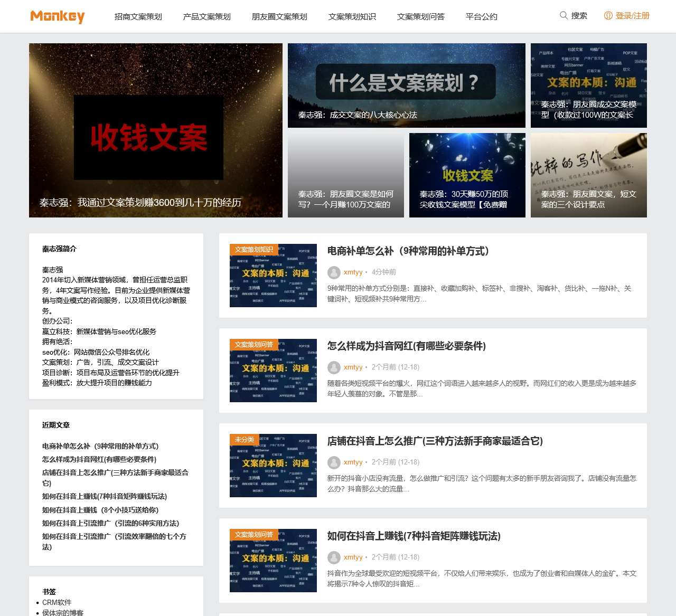This screenshot has width=676, height=616.
Task: Click author xmtyy on 抖音矩阵赚钱 article
Action: point(353,557)
